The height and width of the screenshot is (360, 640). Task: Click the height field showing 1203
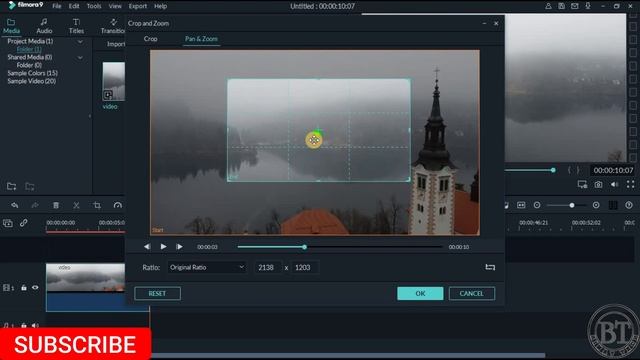(304, 267)
